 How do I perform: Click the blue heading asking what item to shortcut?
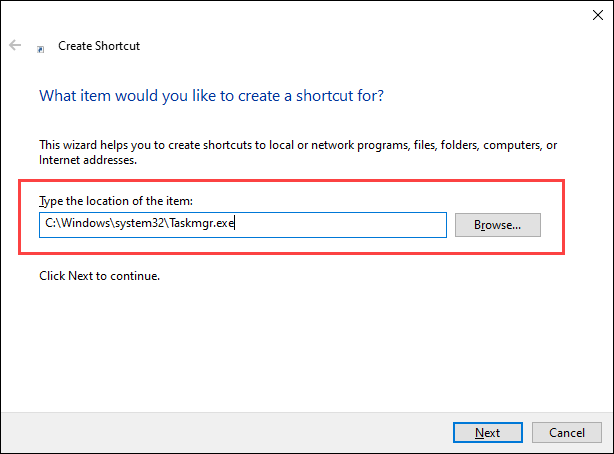tap(211, 97)
